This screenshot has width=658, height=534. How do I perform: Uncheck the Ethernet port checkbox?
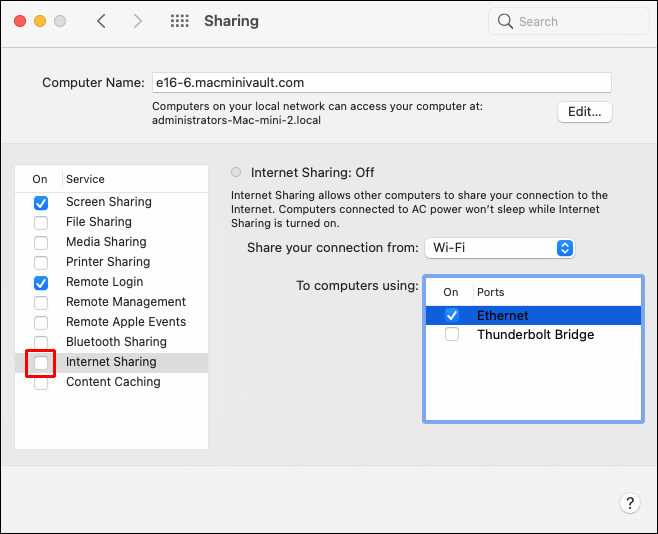coord(452,315)
